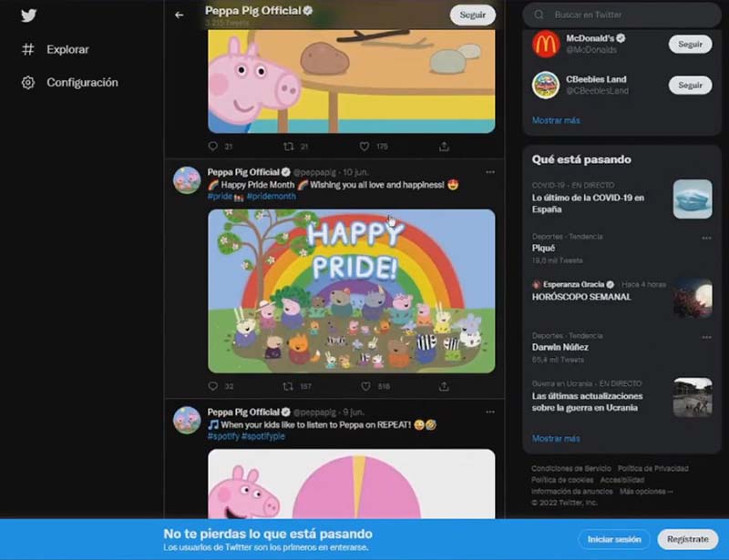Go back with the arrow icon
Viewport: 729px width, 560px height.
[179, 15]
